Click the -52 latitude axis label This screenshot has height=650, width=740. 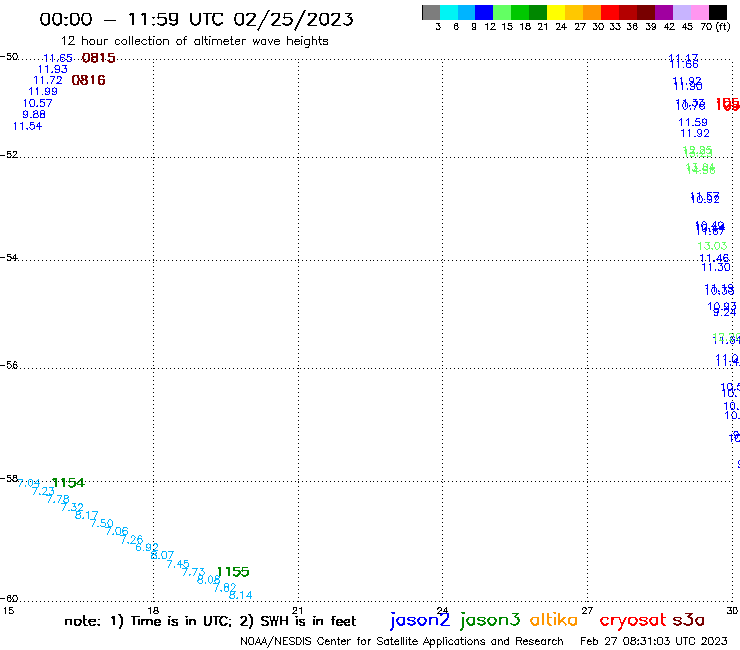(x=9, y=155)
